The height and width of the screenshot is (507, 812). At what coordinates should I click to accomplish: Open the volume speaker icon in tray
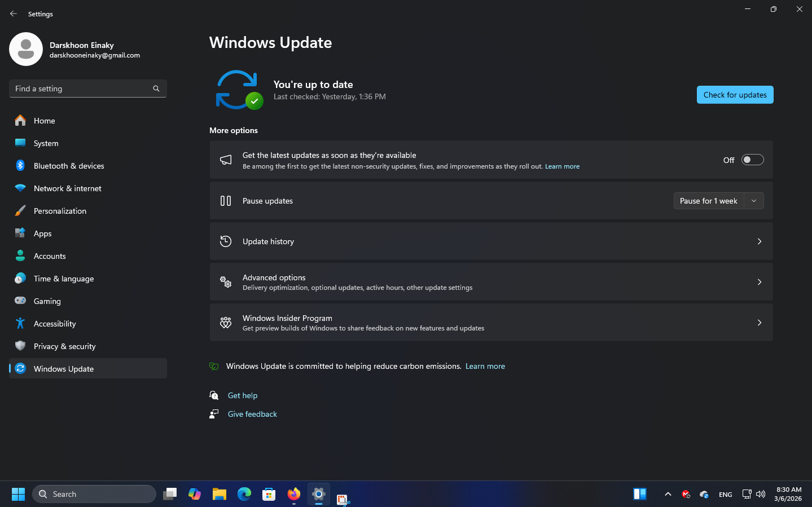[x=761, y=494]
